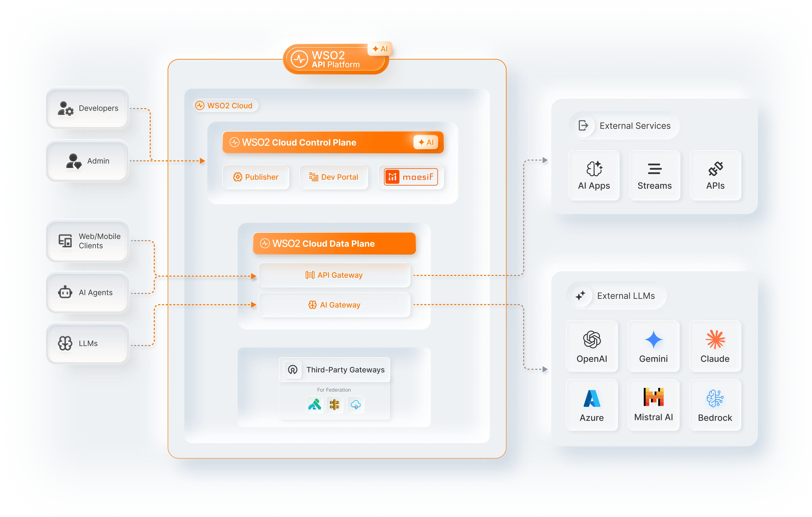The width and height of the screenshot is (812, 517).
Task: Click the AI badge on Cloud Control Plane
Action: (x=426, y=142)
